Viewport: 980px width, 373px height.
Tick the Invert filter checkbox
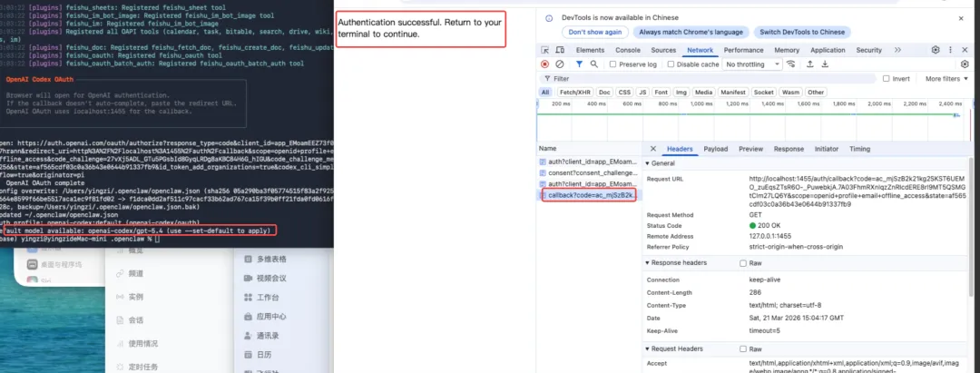tap(887, 79)
